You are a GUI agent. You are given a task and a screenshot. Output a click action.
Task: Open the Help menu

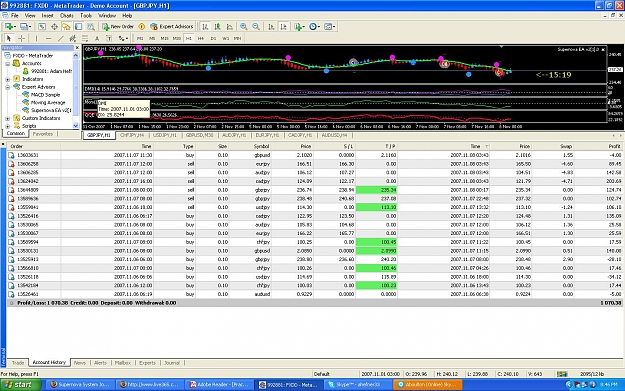point(127,16)
